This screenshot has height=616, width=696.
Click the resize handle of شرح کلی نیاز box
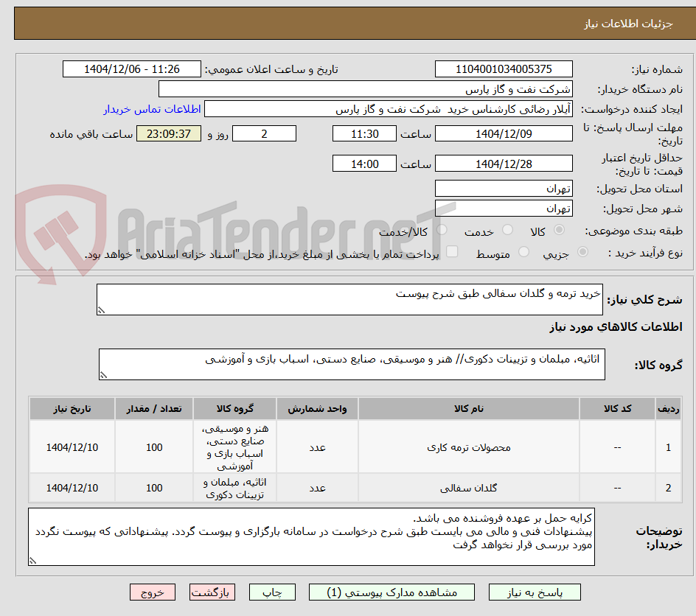pyautogui.click(x=101, y=310)
